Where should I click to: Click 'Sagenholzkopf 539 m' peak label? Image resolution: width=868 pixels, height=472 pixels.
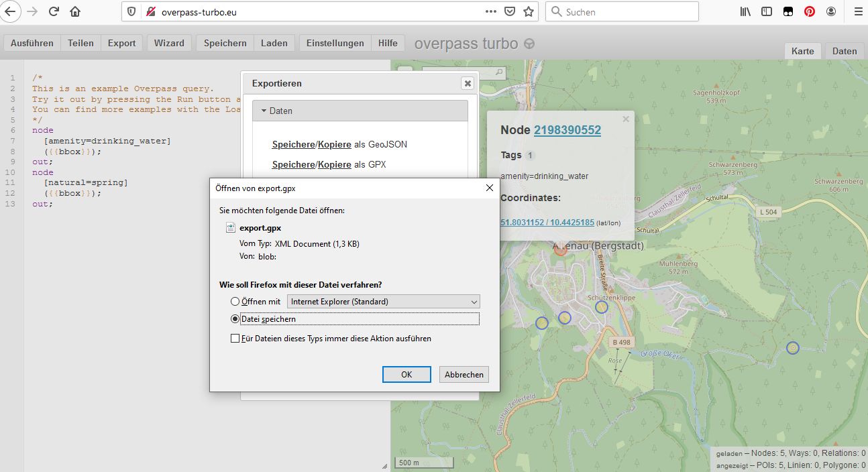tap(716, 97)
